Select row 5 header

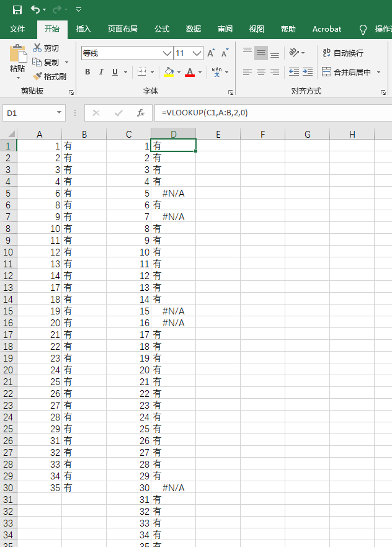point(8,193)
